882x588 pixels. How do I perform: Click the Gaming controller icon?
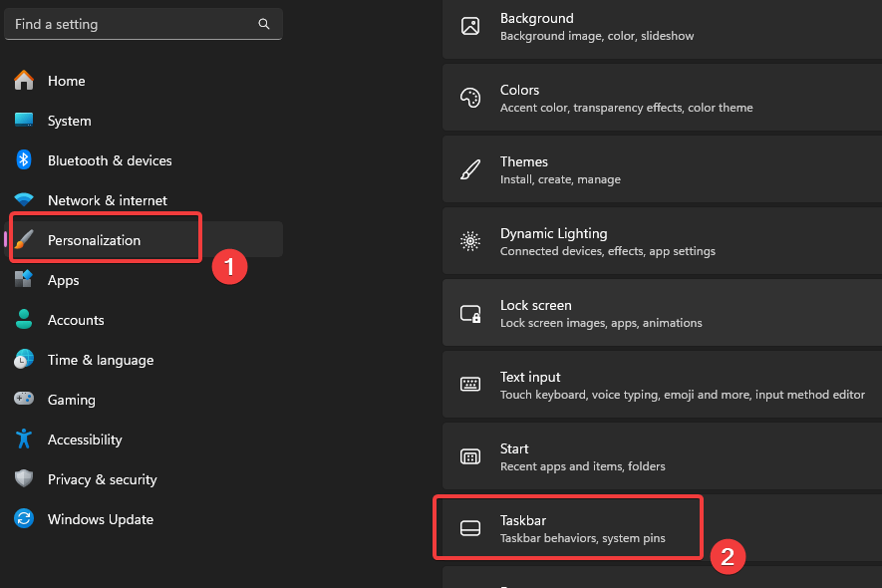[24, 400]
